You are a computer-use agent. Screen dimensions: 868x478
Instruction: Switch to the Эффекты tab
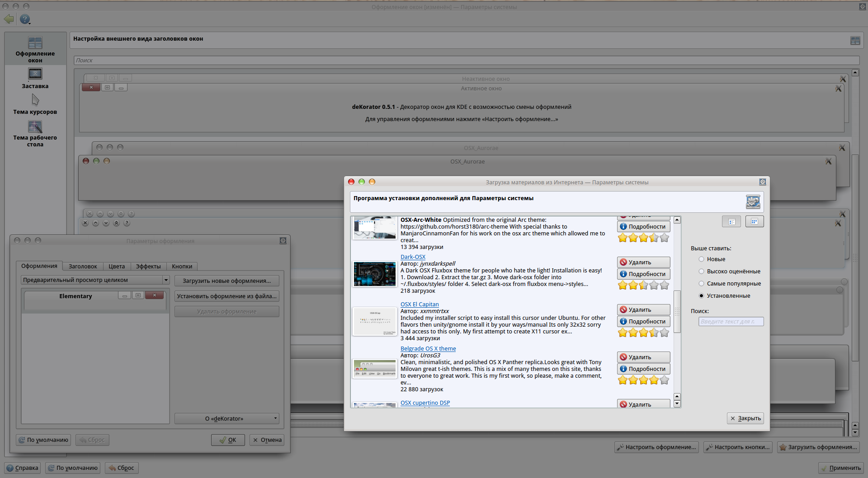[148, 267]
